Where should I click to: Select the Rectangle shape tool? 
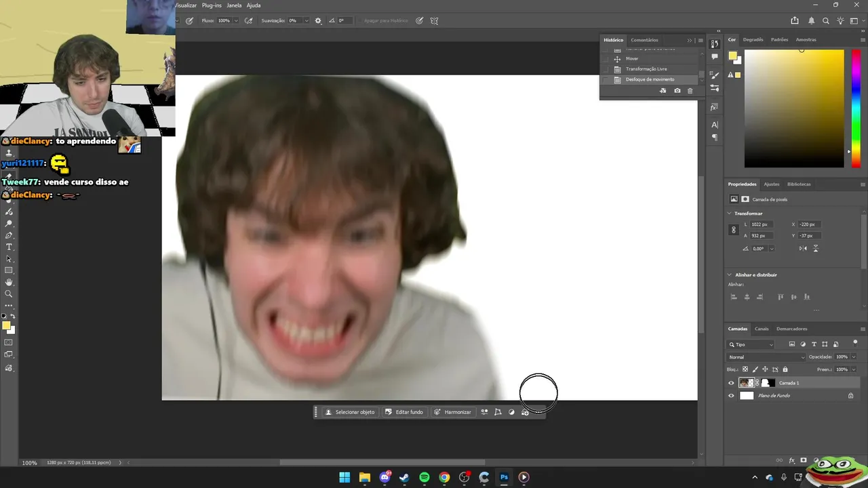click(x=9, y=270)
